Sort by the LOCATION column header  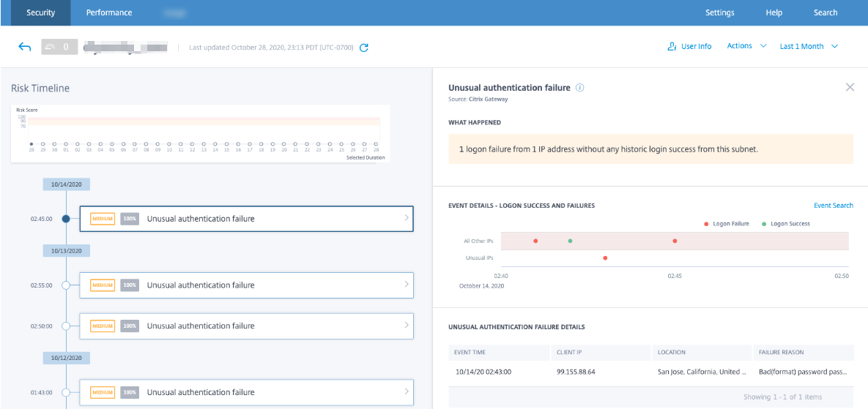click(x=702, y=352)
